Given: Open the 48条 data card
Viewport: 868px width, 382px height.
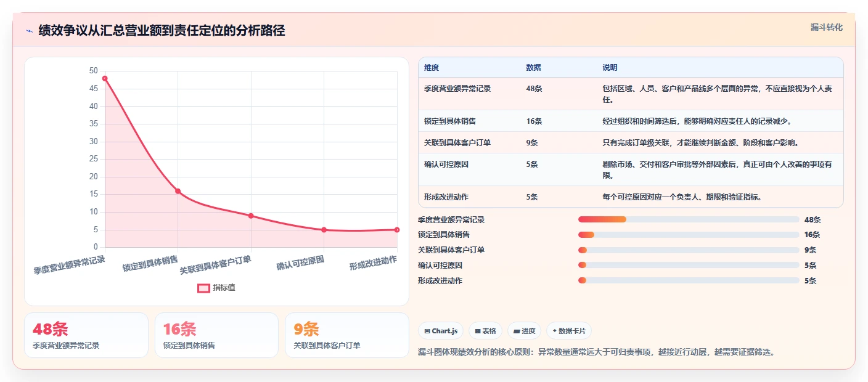Looking at the screenshot, I should tap(86, 335).
